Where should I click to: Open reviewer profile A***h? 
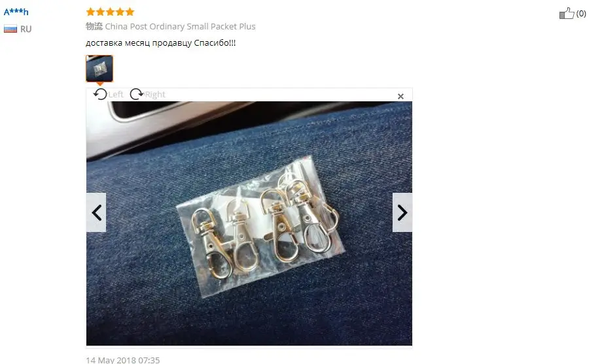pos(16,12)
